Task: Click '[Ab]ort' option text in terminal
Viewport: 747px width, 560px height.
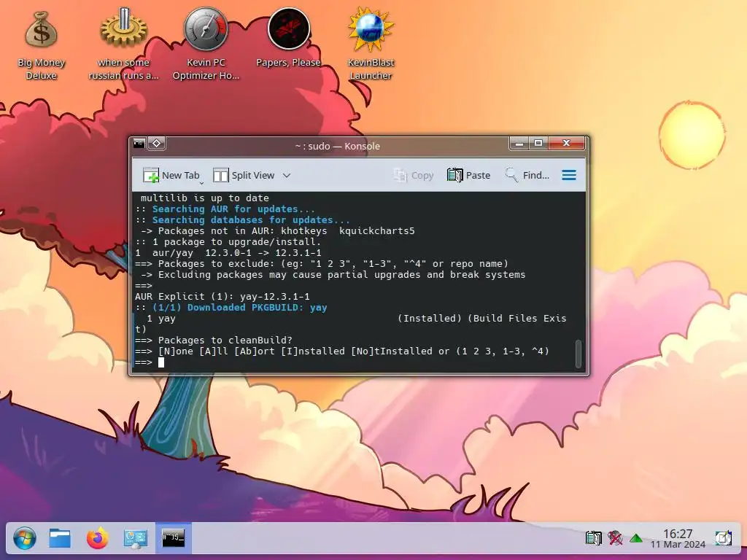Action: point(255,351)
